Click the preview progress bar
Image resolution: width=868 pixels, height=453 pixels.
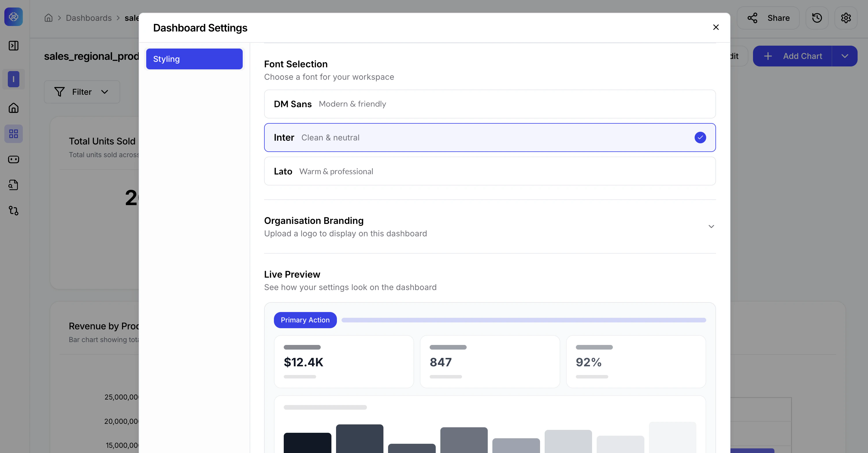(524, 320)
